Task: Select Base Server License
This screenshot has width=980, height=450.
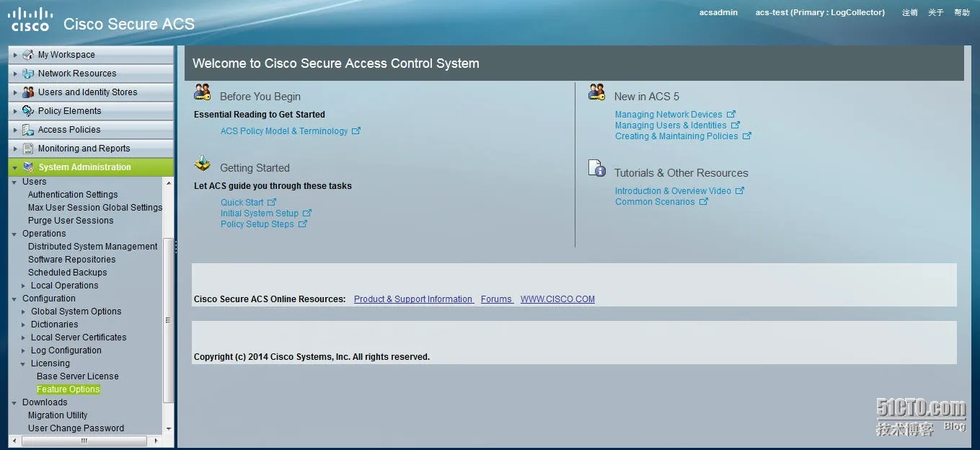Action: click(78, 376)
